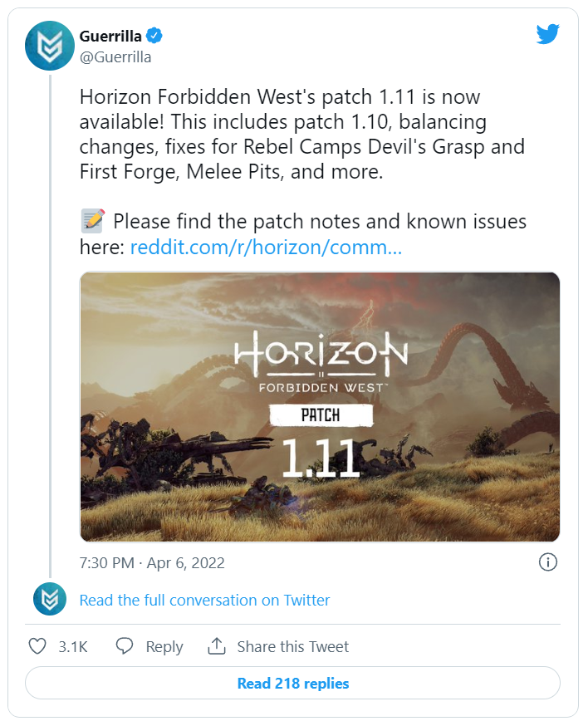Open the @Guerrilla handle link
This screenshot has width=588, height=721.
(115, 56)
